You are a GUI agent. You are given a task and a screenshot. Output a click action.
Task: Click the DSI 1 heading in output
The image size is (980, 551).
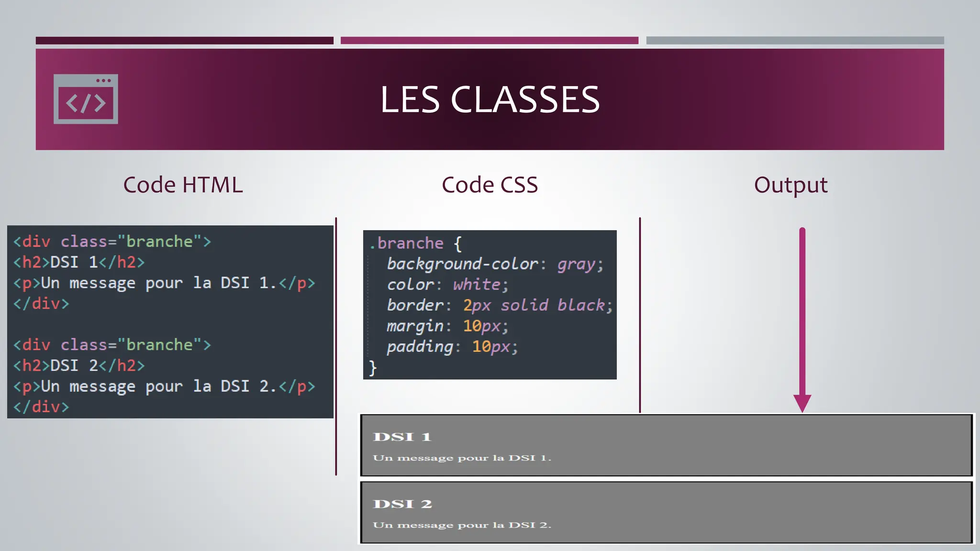click(x=402, y=437)
